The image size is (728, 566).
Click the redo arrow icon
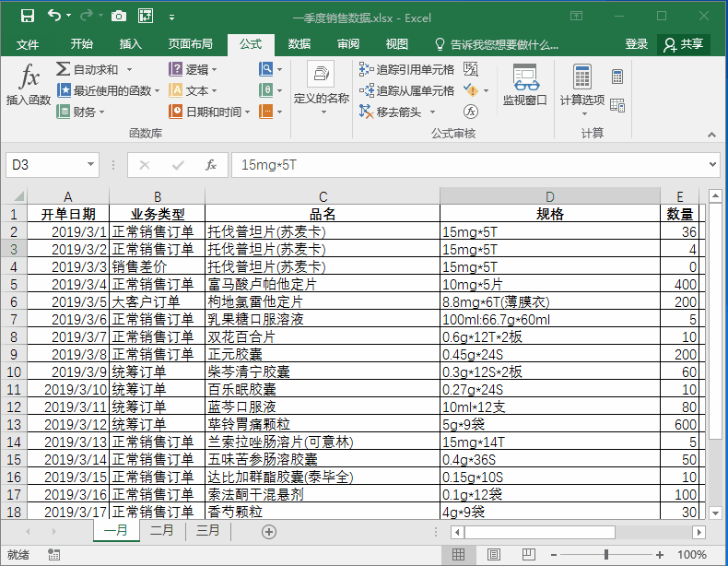[87, 16]
